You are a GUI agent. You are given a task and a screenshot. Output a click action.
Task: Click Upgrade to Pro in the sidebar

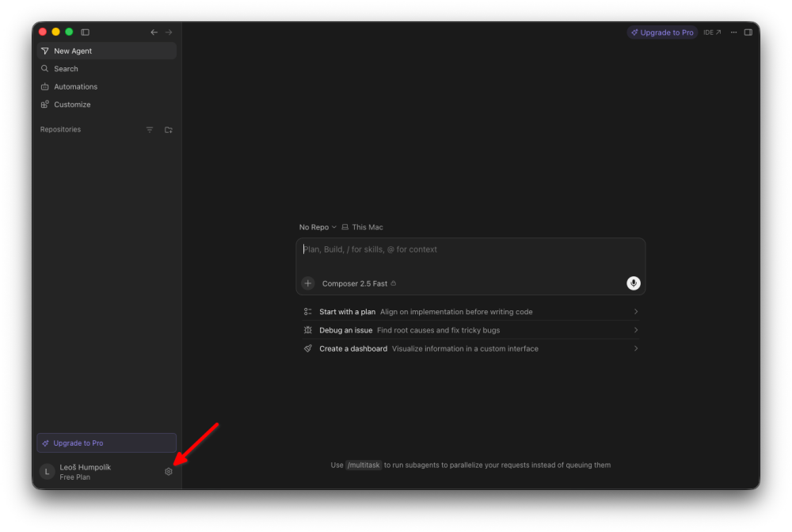coord(107,443)
